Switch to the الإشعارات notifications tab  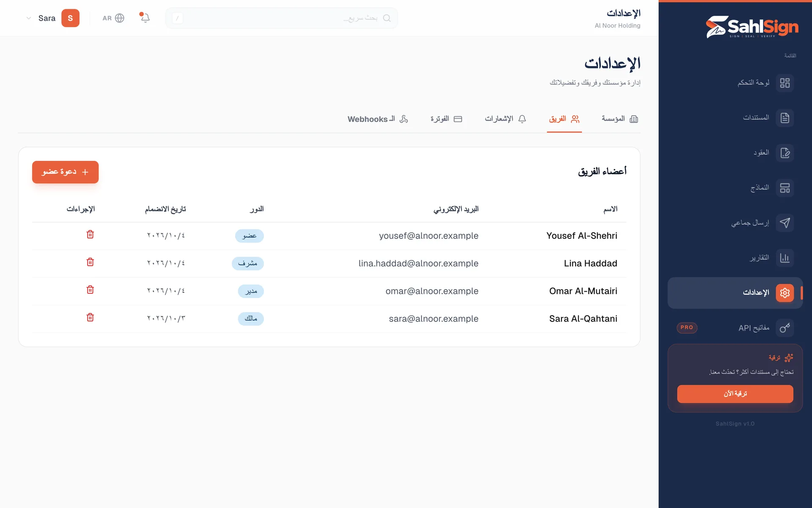pos(505,119)
